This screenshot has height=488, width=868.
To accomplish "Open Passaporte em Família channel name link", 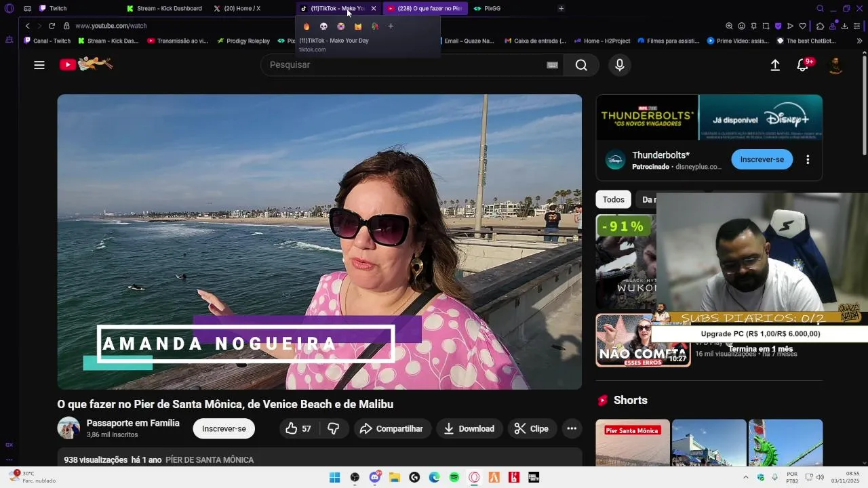I will point(133,423).
